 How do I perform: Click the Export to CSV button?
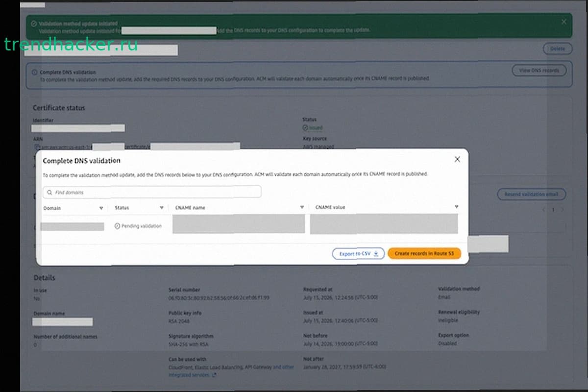(x=358, y=254)
